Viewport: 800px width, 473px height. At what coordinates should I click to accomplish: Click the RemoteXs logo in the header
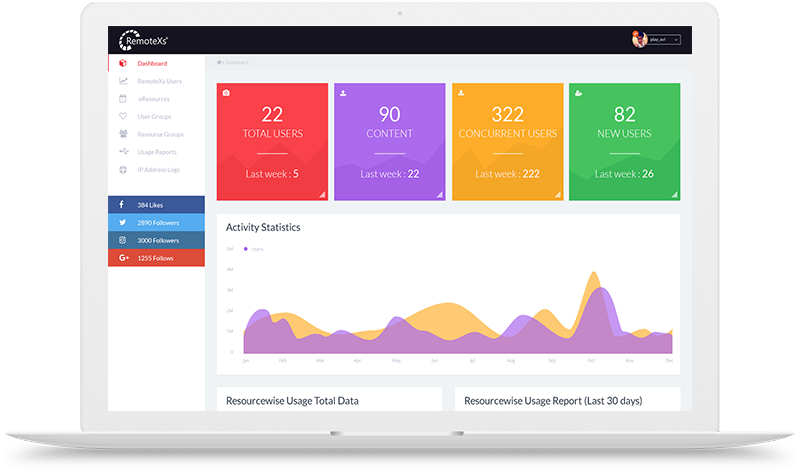tap(144, 40)
